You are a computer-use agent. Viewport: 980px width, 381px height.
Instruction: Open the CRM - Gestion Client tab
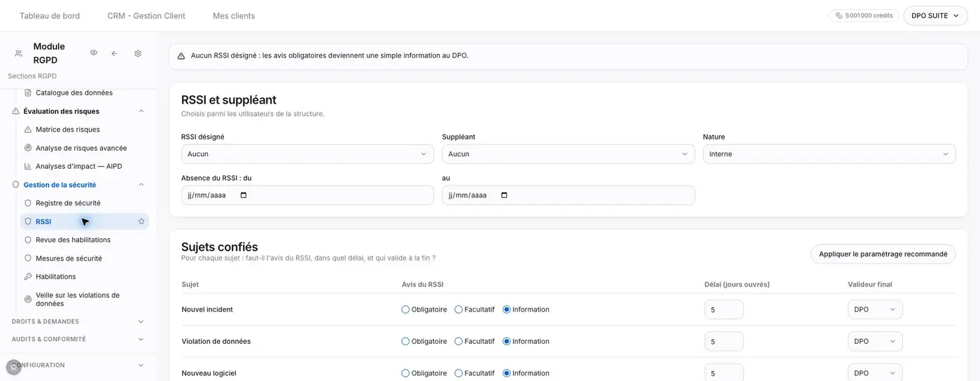point(146,15)
